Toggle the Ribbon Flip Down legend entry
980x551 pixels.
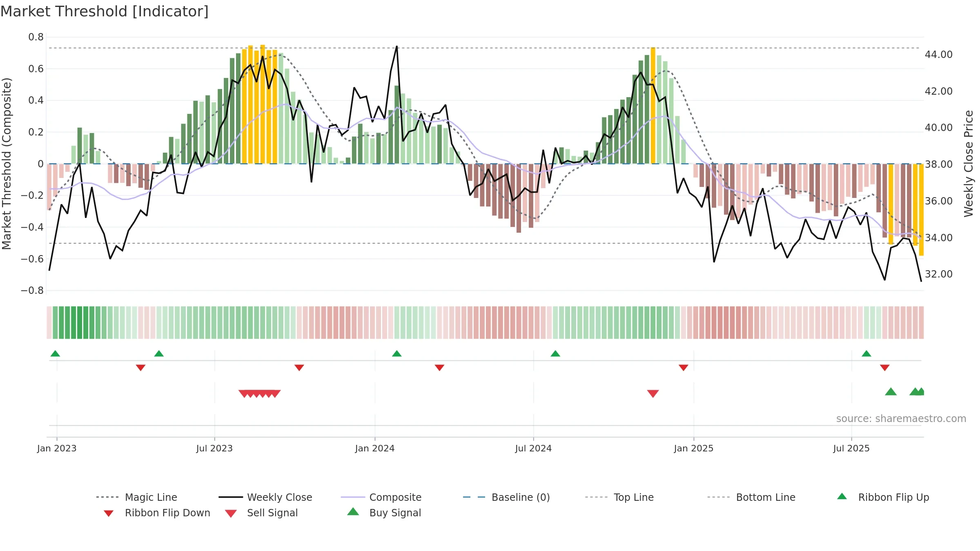pyautogui.click(x=157, y=513)
